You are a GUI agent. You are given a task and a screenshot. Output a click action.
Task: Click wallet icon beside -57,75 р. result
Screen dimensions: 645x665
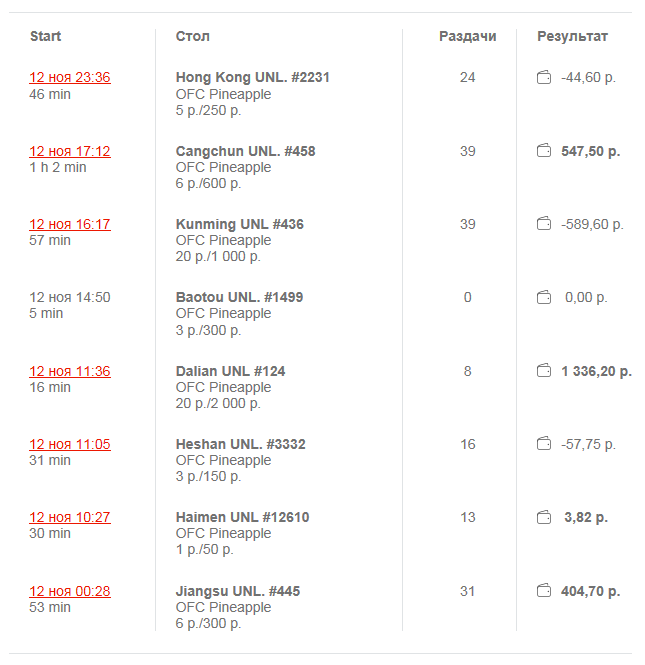click(544, 444)
